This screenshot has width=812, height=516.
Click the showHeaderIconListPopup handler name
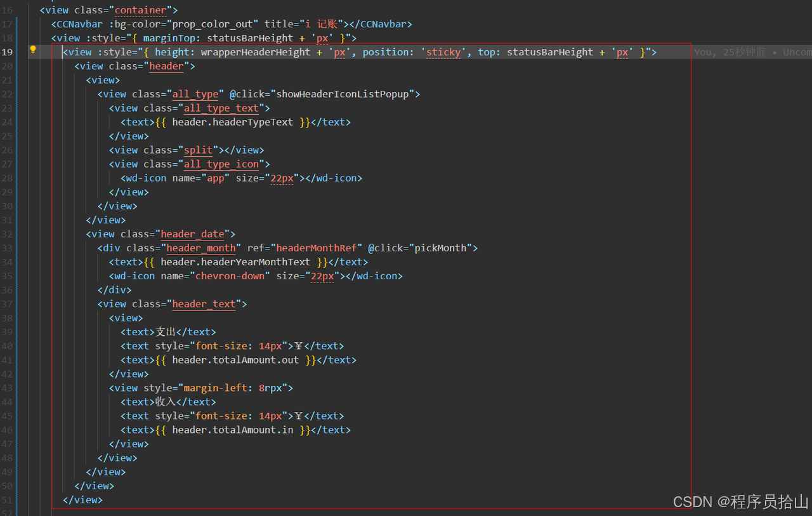[343, 94]
